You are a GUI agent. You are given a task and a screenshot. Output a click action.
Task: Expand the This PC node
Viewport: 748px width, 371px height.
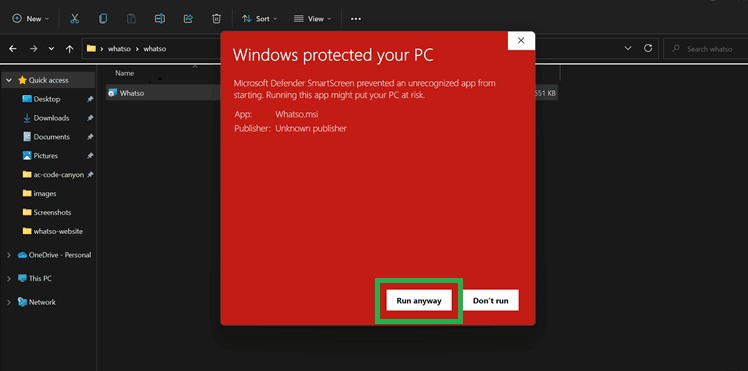(9, 278)
